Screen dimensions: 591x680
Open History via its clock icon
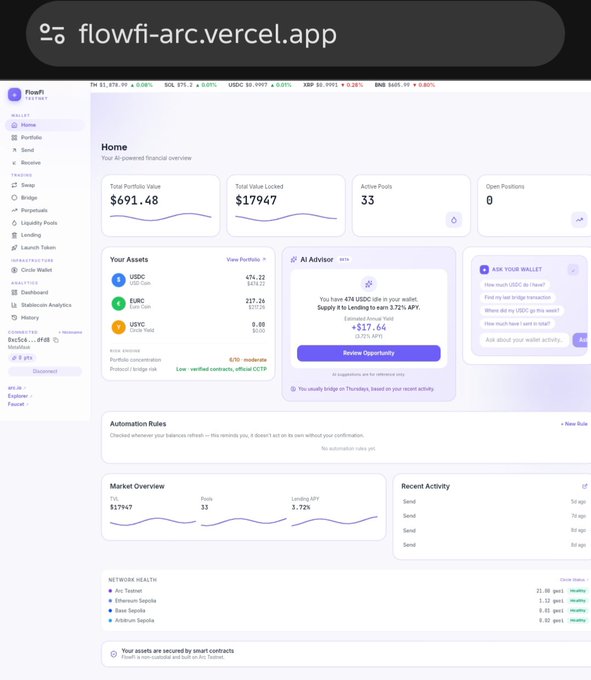tap(14, 318)
